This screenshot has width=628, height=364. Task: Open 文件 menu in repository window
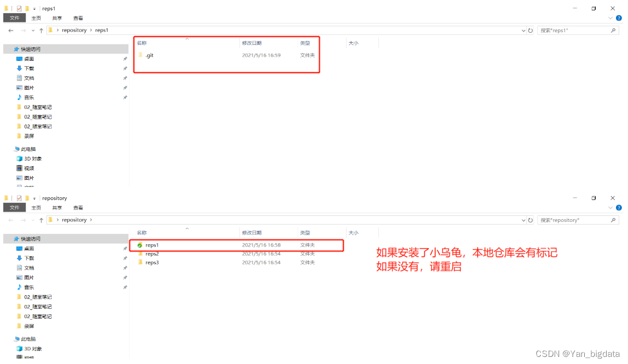pyautogui.click(x=14, y=208)
